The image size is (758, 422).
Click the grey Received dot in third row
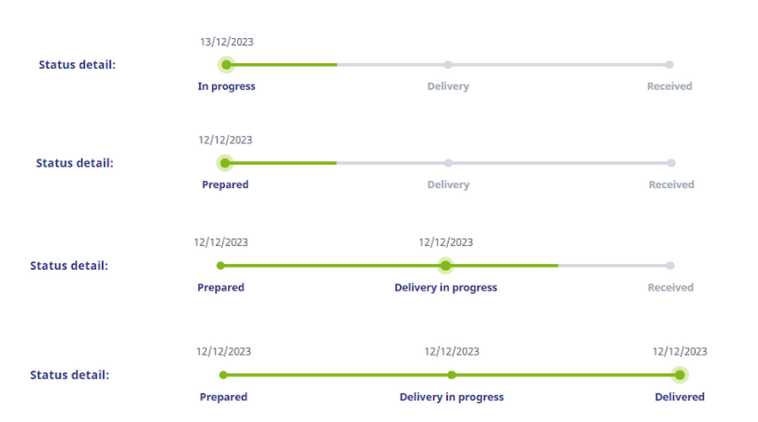tap(670, 265)
